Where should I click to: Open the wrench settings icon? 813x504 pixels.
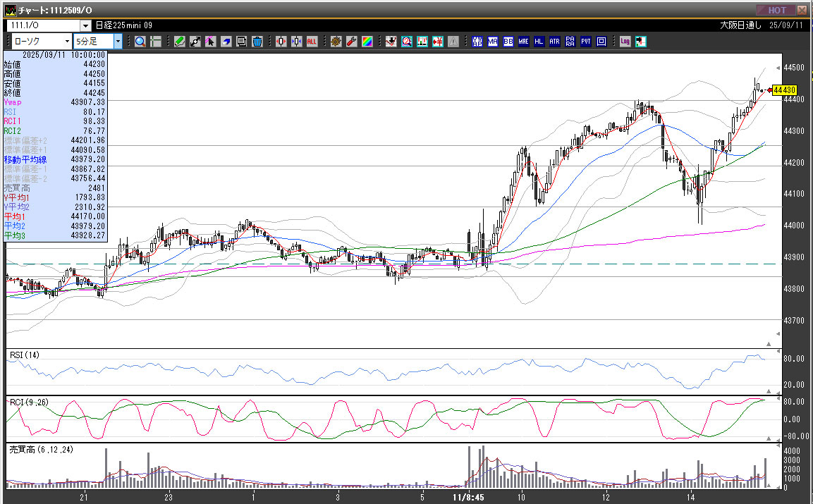tap(351, 42)
